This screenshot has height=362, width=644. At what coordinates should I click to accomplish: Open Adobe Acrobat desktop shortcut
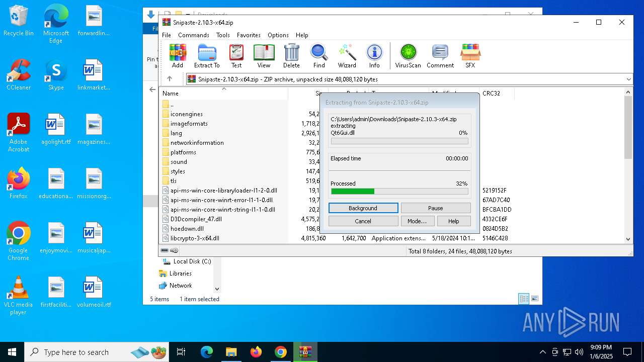pos(19,133)
